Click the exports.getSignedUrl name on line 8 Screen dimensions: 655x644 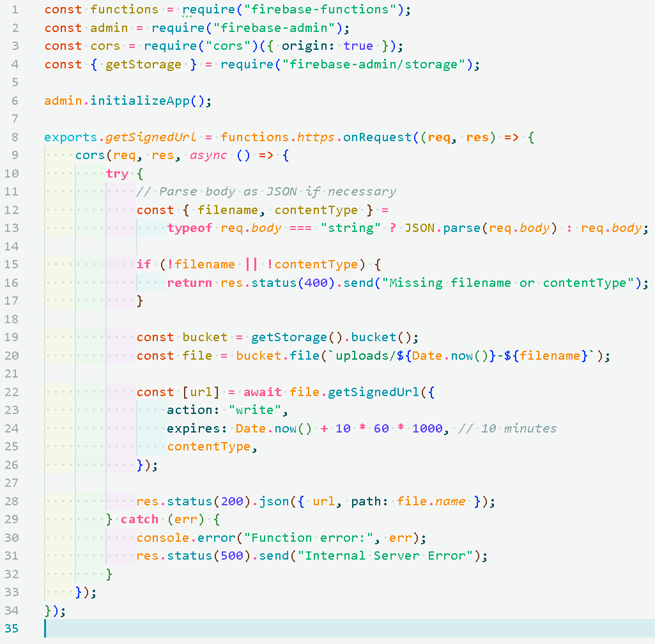[120, 137]
